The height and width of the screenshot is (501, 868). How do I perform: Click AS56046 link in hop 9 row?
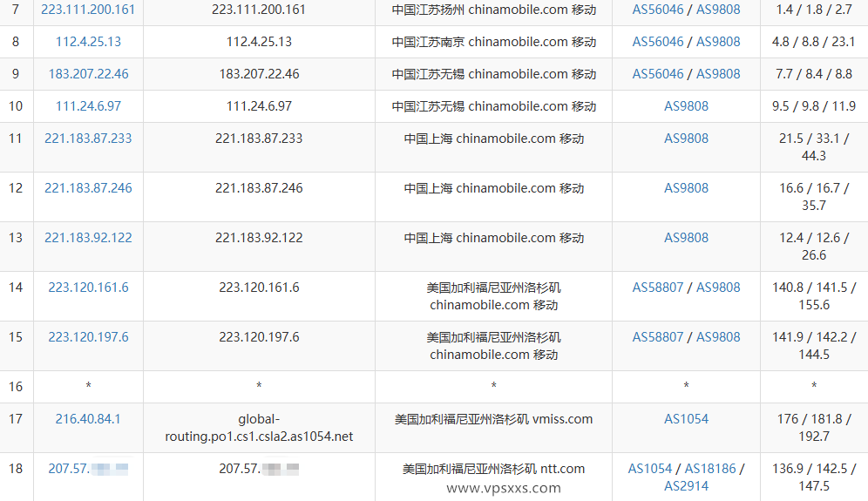(658, 74)
